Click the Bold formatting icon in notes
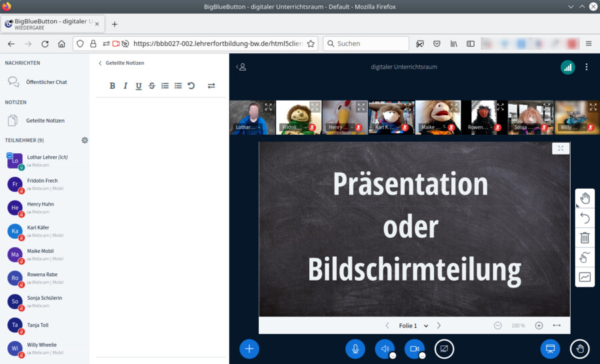 [x=112, y=86]
